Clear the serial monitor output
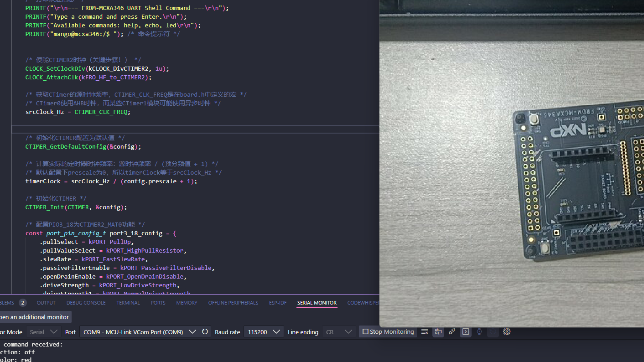This screenshot has width=644, height=362. point(424,332)
